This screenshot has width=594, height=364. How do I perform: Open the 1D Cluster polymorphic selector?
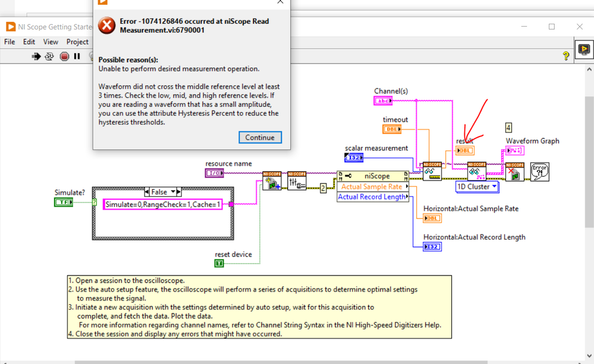[477, 187]
